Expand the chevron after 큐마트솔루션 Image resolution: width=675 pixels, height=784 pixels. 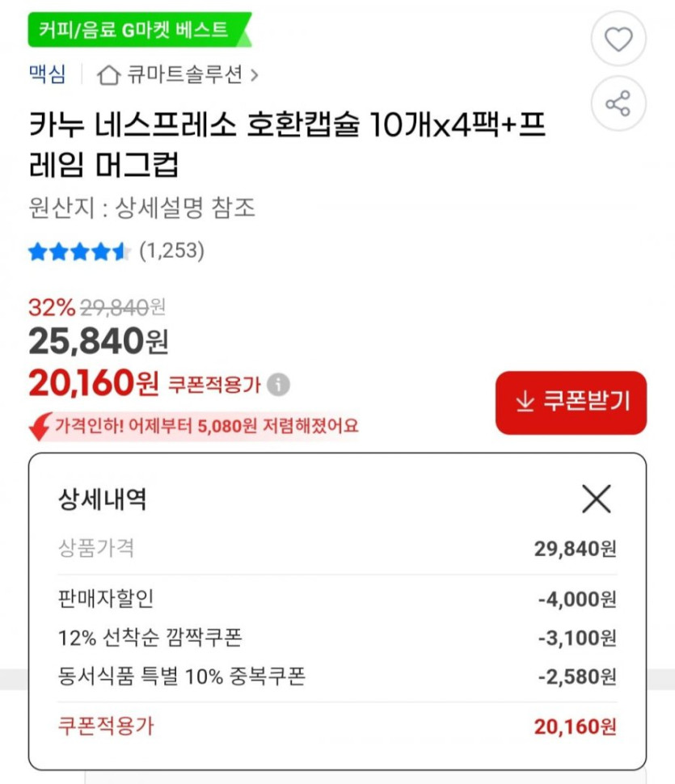coord(255,76)
